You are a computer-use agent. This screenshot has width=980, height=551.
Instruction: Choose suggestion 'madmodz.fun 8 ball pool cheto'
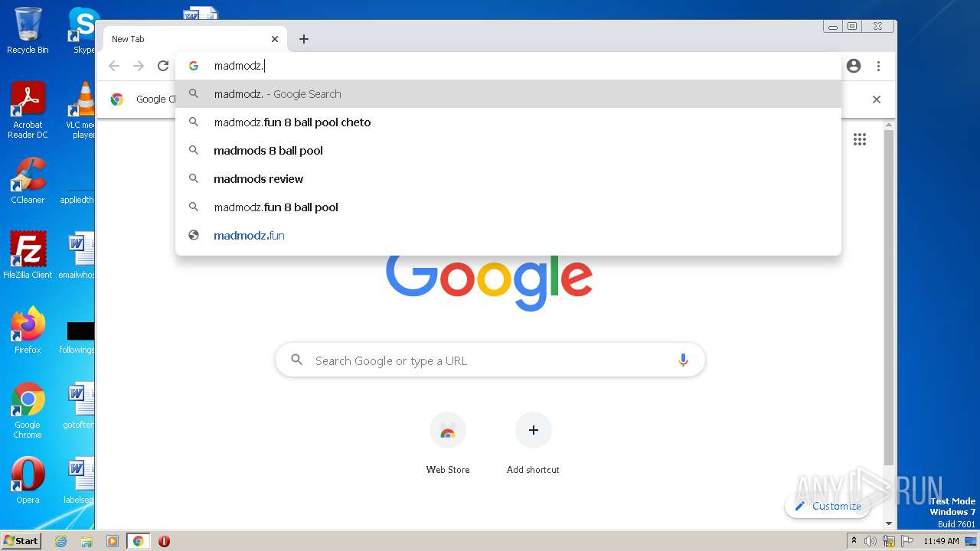pos(508,122)
